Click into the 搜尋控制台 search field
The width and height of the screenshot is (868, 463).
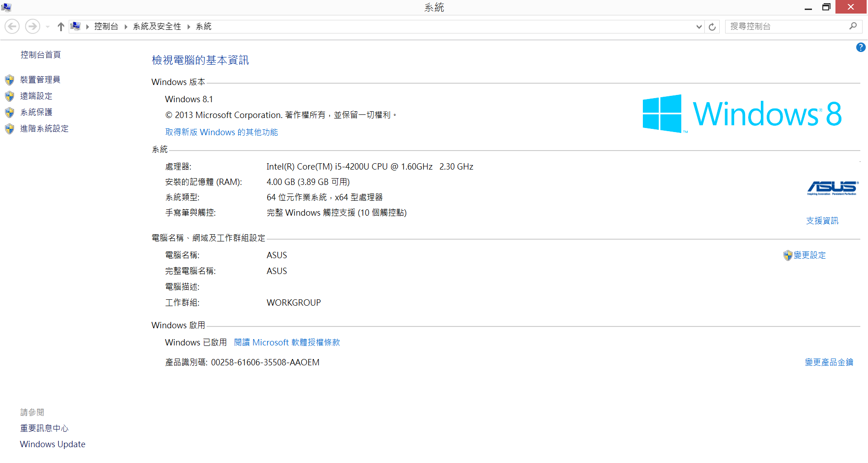787,27
